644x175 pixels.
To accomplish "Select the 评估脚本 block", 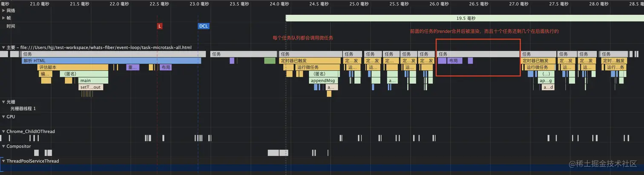I will (x=73, y=67).
